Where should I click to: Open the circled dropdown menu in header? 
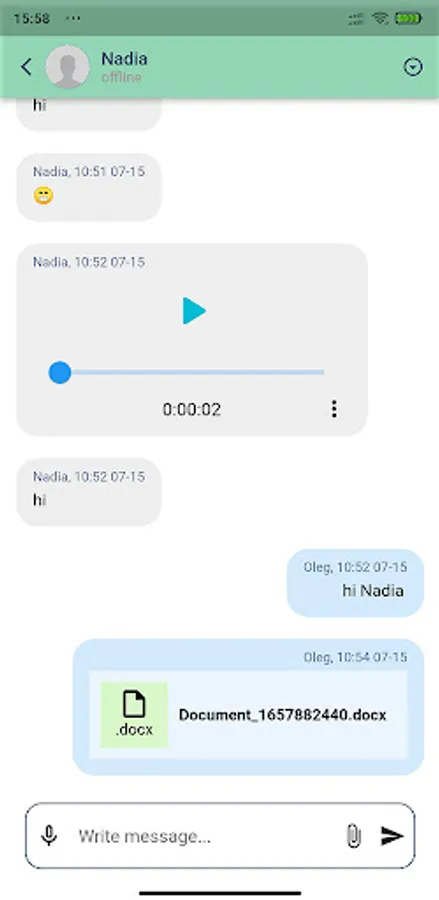click(413, 67)
